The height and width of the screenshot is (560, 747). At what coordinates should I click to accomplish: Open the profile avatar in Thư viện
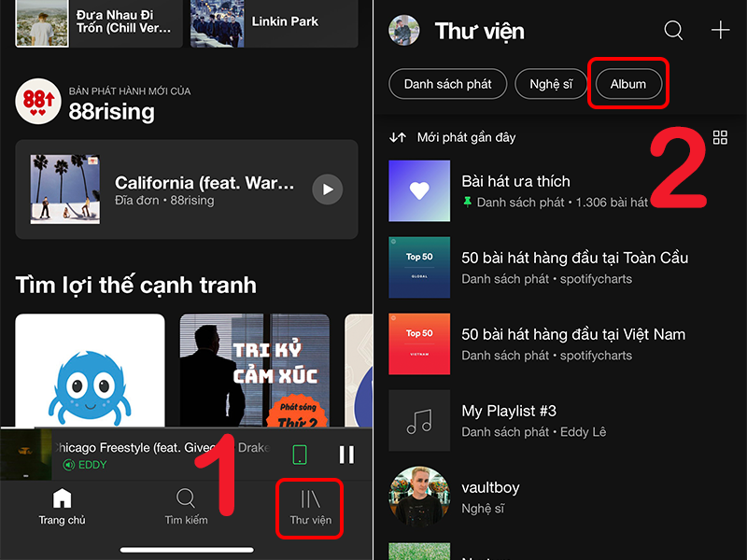[x=404, y=31]
